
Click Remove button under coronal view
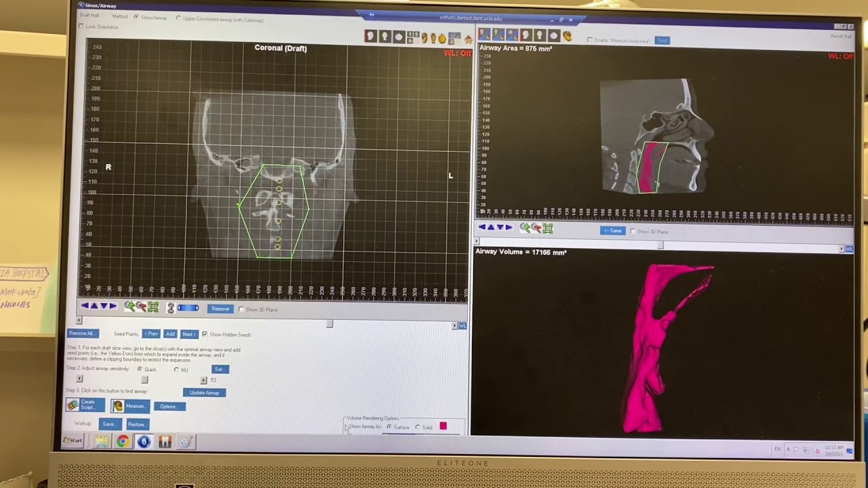pos(220,309)
